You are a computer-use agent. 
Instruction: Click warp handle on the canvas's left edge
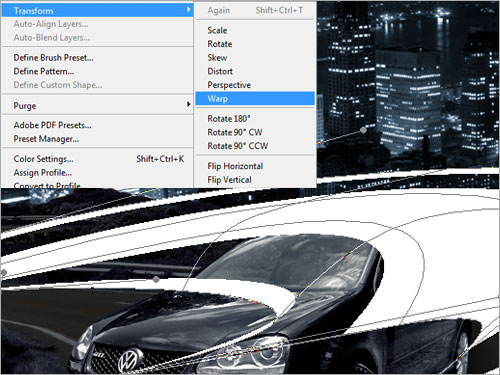point(3,273)
